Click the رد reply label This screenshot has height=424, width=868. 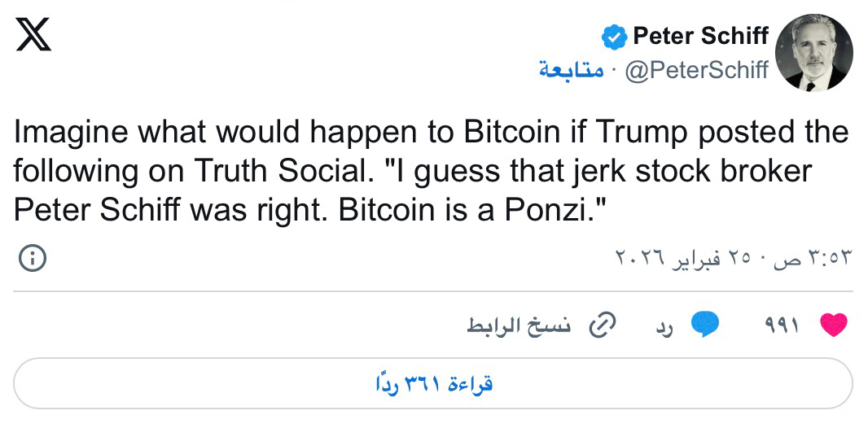coord(665,326)
